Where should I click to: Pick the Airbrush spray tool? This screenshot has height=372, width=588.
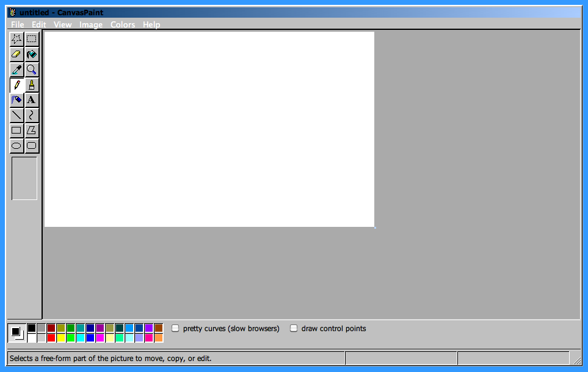[16, 100]
